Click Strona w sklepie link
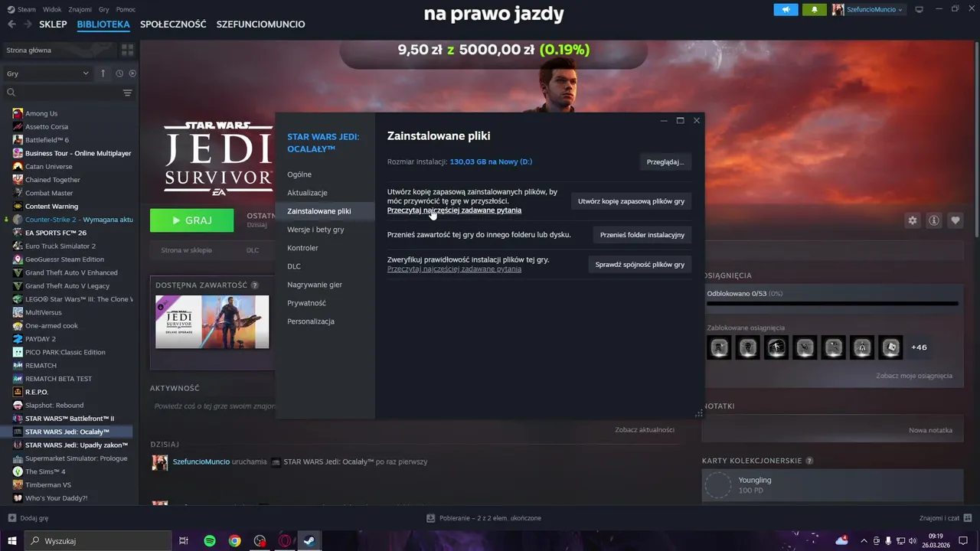This screenshot has height=551, width=980. (186, 250)
